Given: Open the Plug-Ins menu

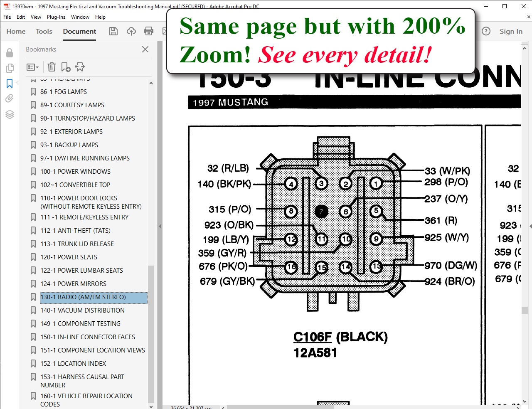Looking at the screenshot, I should 56,17.
